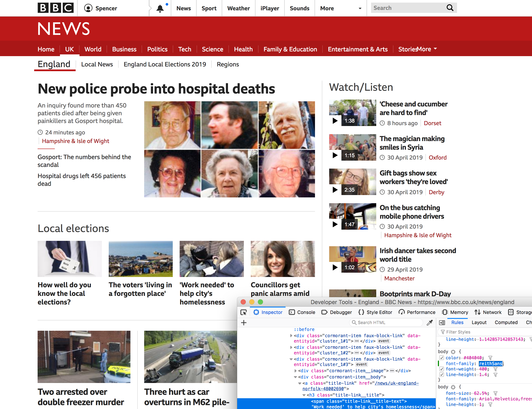The height and width of the screenshot is (409, 532).
Task: Switch to the Layout sidebar tab
Action: click(x=479, y=323)
